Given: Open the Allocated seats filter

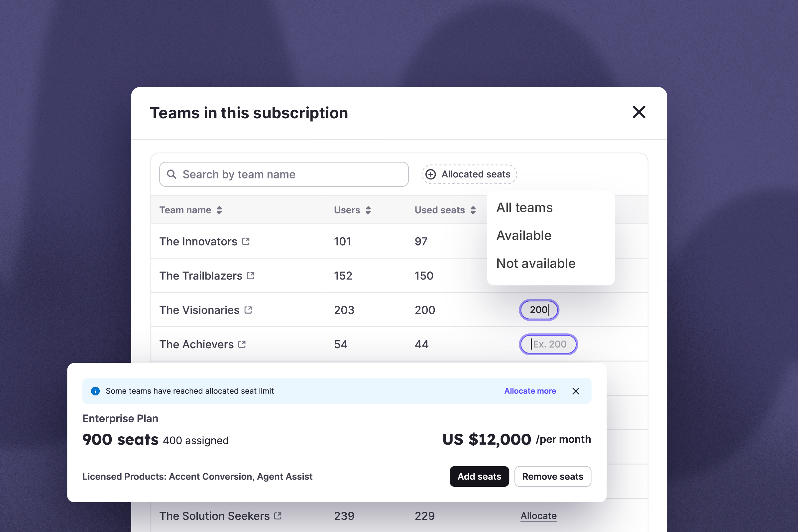Looking at the screenshot, I should [x=469, y=174].
